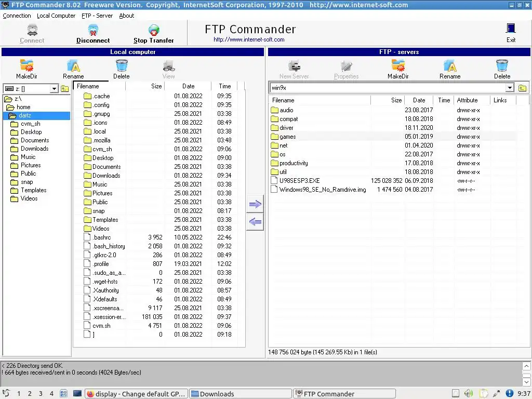Image resolution: width=532 pixels, height=399 pixels.
Task: Select Windows98_SE_No_Ramdrive.img file
Action: click(323, 189)
